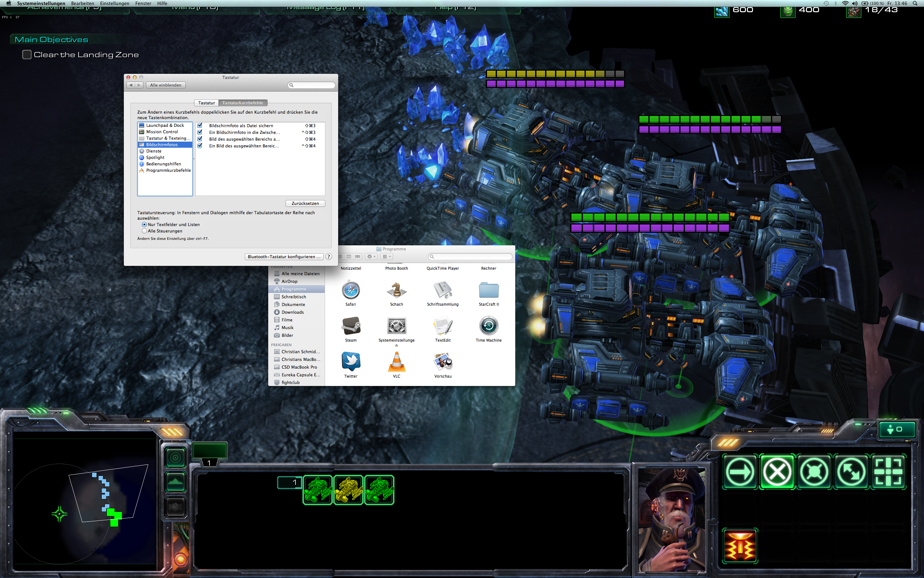
Task: Open the Wi-Fi status menu icon
Action: tap(845, 4)
